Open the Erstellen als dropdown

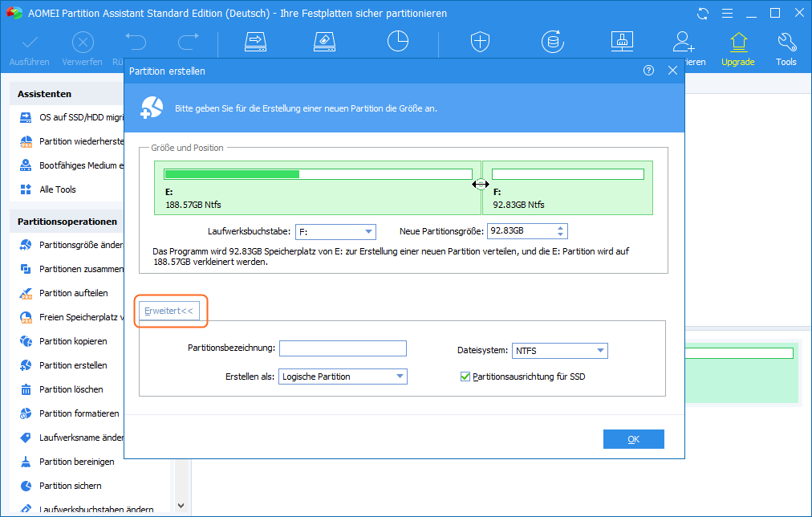[x=343, y=377]
